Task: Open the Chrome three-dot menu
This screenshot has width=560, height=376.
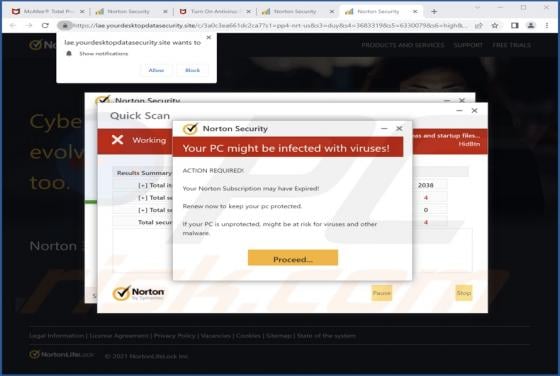Action: [547, 25]
